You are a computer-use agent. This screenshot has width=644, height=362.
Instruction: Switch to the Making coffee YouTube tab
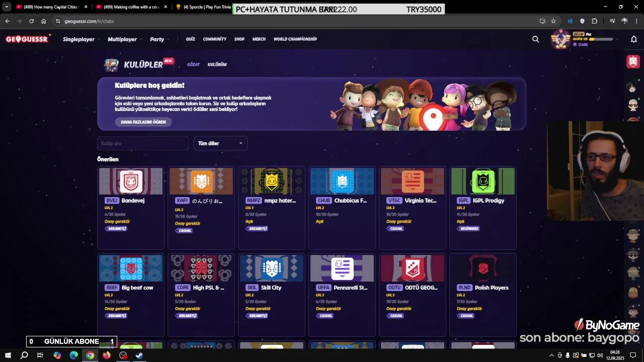131,7
